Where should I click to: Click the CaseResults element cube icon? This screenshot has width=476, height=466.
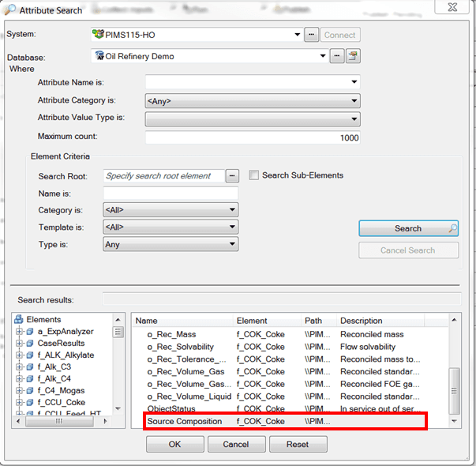pos(30,344)
